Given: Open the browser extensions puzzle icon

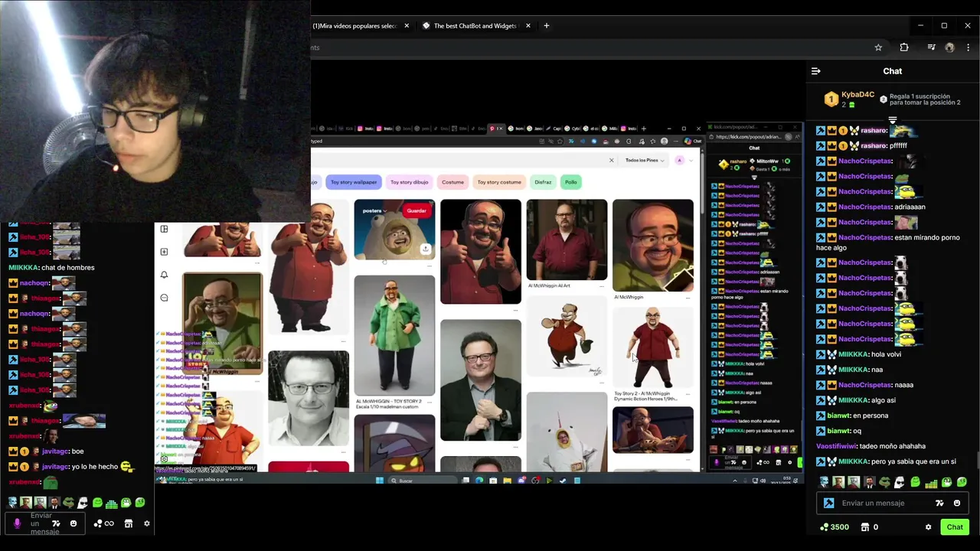Looking at the screenshot, I should (x=904, y=47).
